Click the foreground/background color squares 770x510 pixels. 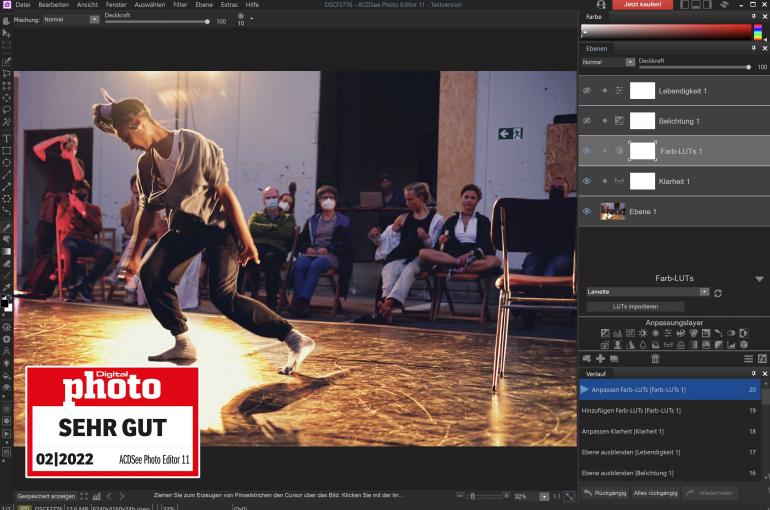click(6, 304)
